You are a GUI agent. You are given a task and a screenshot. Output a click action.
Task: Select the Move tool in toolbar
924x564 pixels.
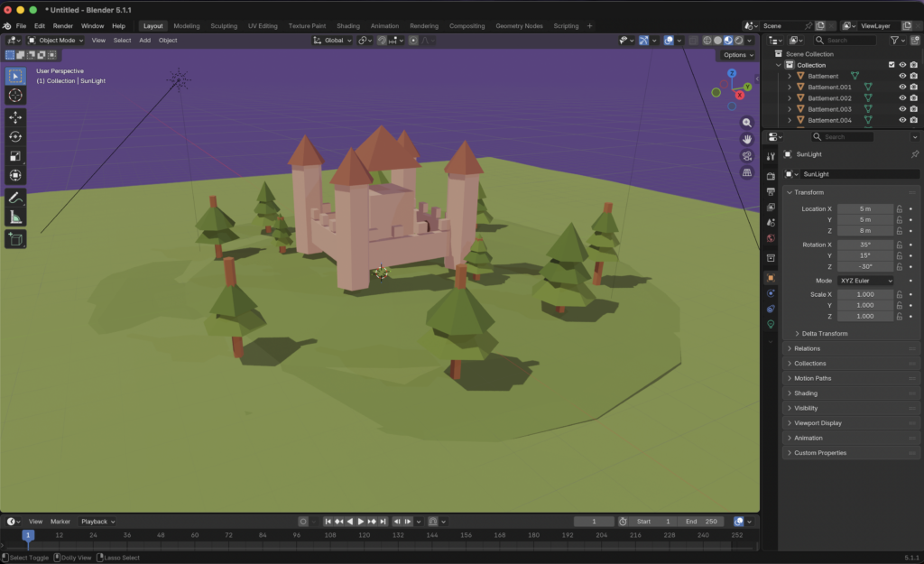[x=15, y=117]
